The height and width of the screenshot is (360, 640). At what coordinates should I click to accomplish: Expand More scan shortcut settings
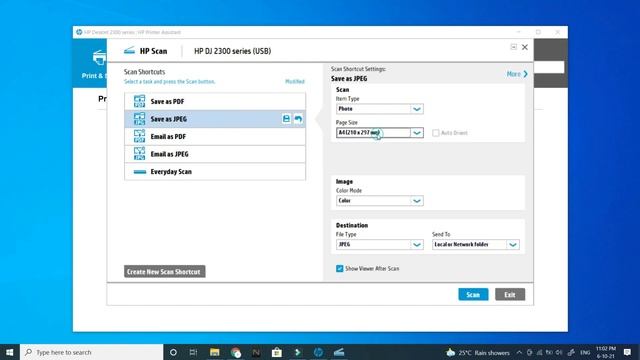[x=517, y=74]
